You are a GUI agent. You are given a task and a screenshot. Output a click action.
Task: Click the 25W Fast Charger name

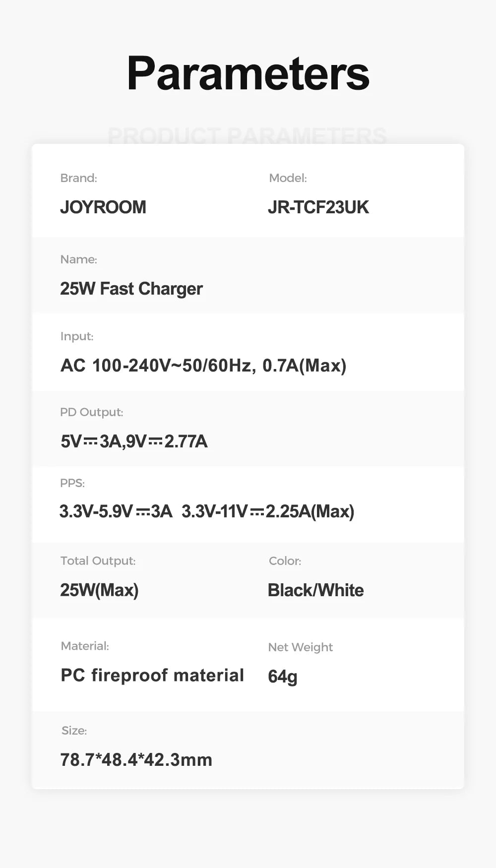tap(131, 289)
